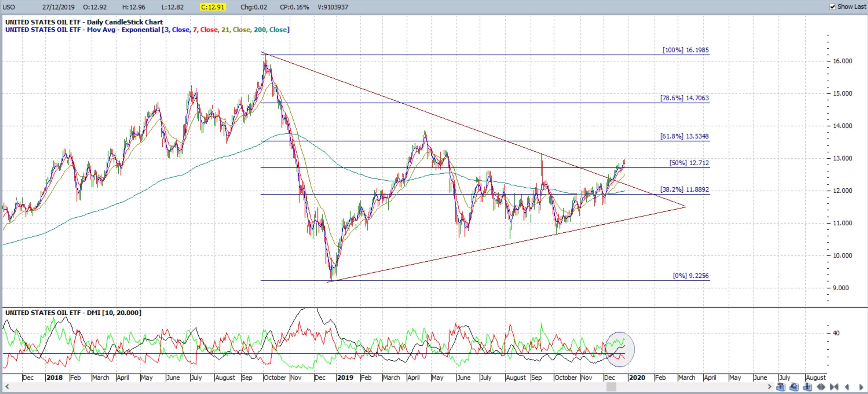Click the horizontal scrollbar left arrow
This screenshot has height=394, width=868.
pyautogui.click(x=7, y=387)
